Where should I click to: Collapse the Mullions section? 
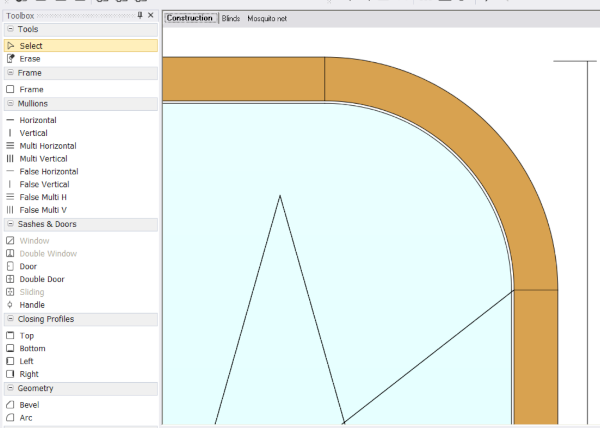10,103
